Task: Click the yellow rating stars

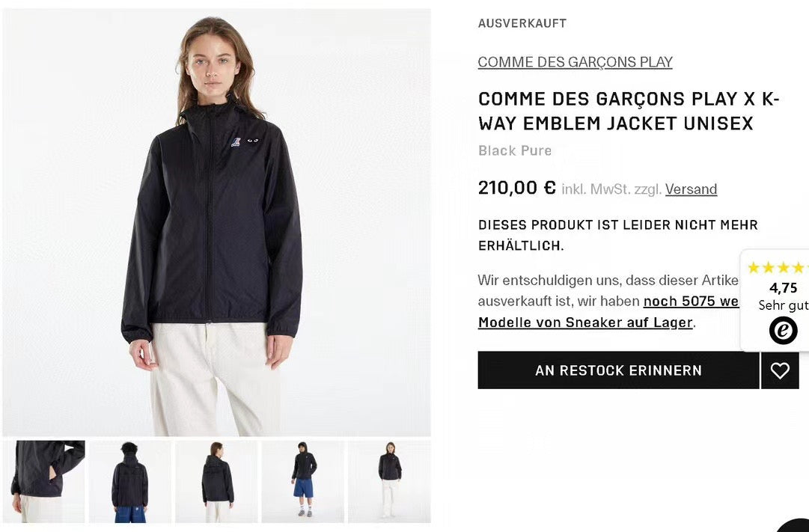Action: click(x=778, y=267)
